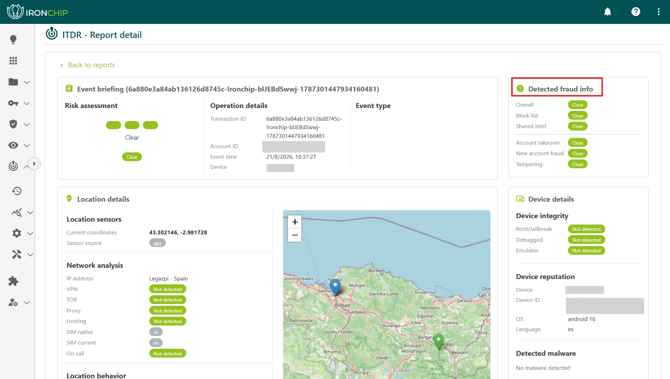The image size is (670, 379).
Task: Expand the folder menu chevron
Action: tap(27, 82)
